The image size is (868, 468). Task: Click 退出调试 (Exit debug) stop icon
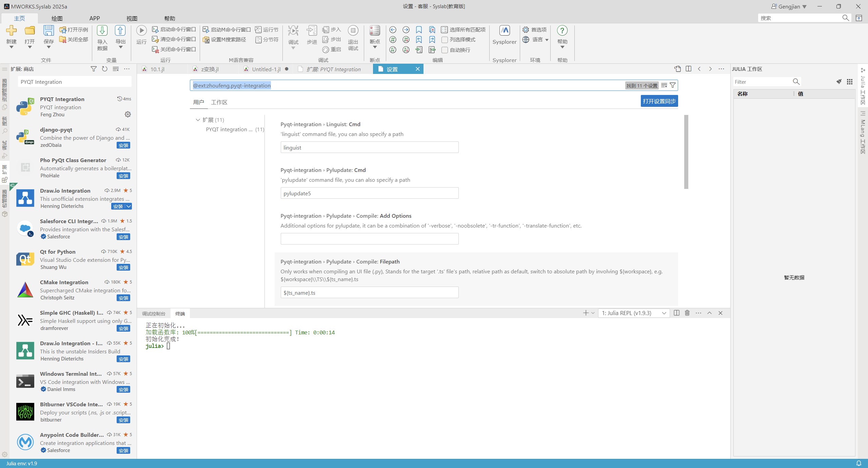pos(353,31)
